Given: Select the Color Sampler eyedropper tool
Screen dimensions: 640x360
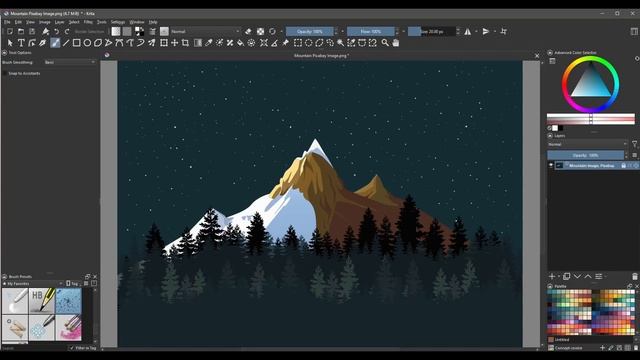Looking at the screenshot, I should (x=209, y=43).
